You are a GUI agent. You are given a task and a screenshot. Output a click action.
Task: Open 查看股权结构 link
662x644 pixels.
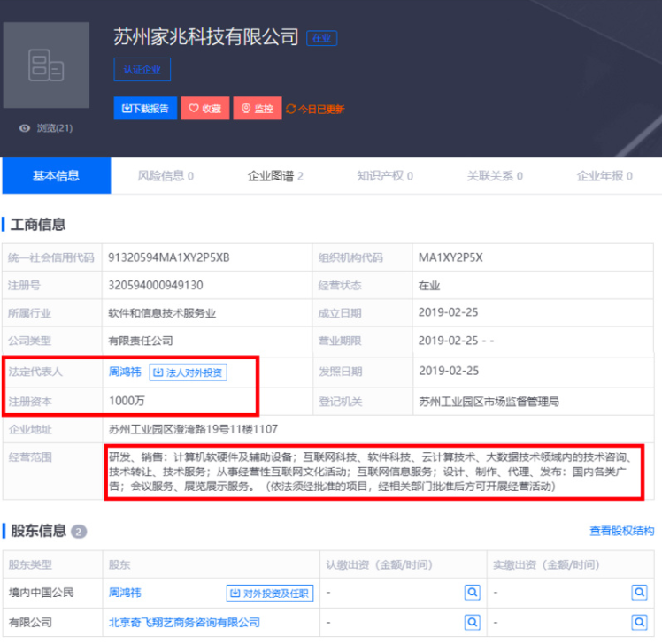[622, 531]
